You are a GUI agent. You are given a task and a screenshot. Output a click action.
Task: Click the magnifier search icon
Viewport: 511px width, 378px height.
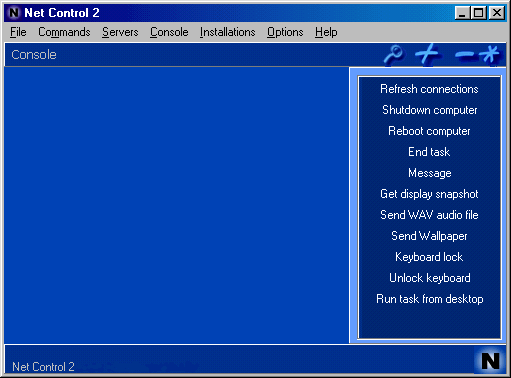click(x=394, y=54)
